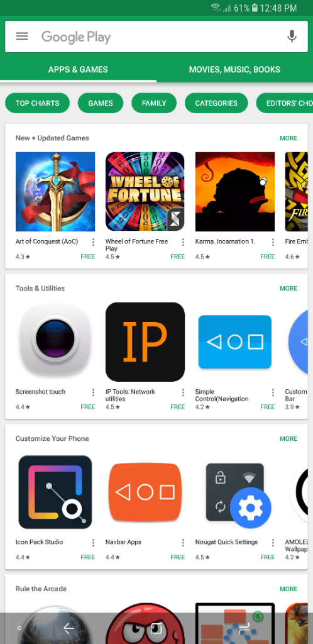The image size is (313, 644).
Task: Open the three-dot menu for Karma. Incarnation 1.
Action: (273, 242)
